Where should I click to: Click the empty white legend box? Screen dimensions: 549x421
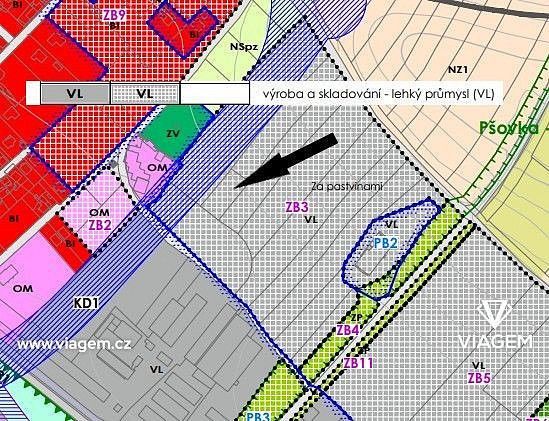(x=215, y=94)
